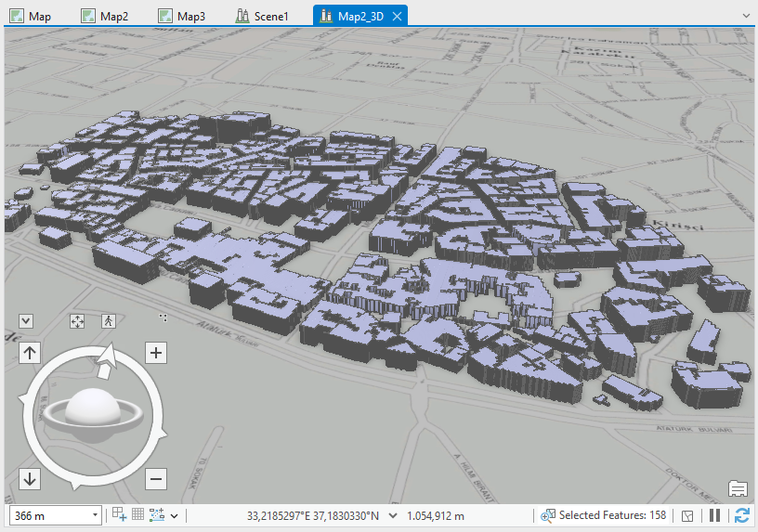This screenshot has width=758, height=532.
Task: Open the scene height dropdown showing 366 m
Action: [x=95, y=515]
